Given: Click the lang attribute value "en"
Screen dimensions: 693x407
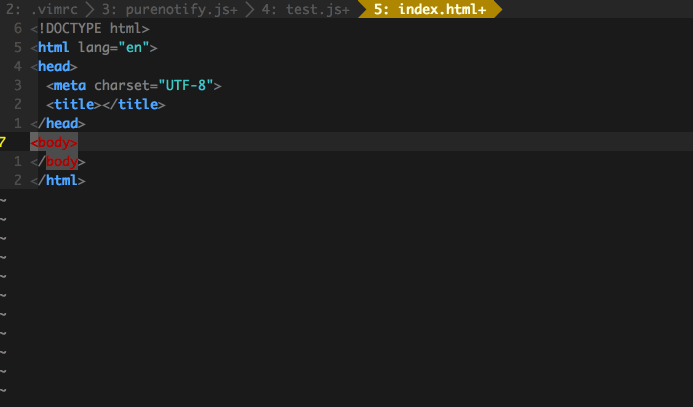Looking at the screenshot, I should (x=134, y=47).
